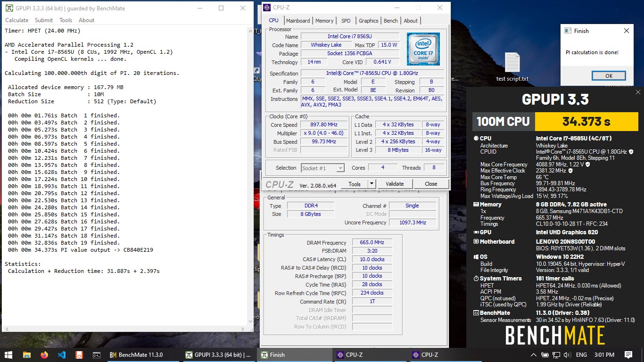Click the 'PI value output -> CB840E219' line

pos(81,250)
